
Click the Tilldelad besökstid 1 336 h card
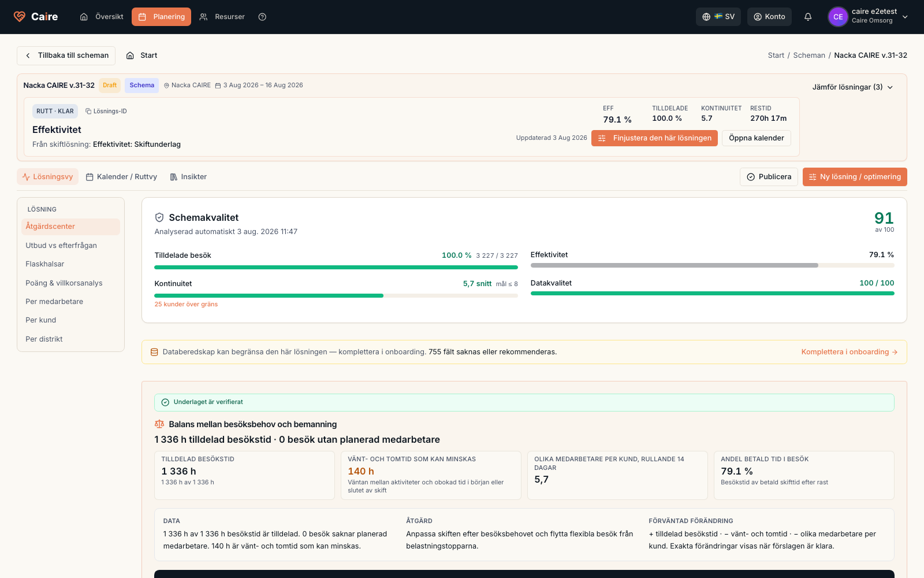244,475
